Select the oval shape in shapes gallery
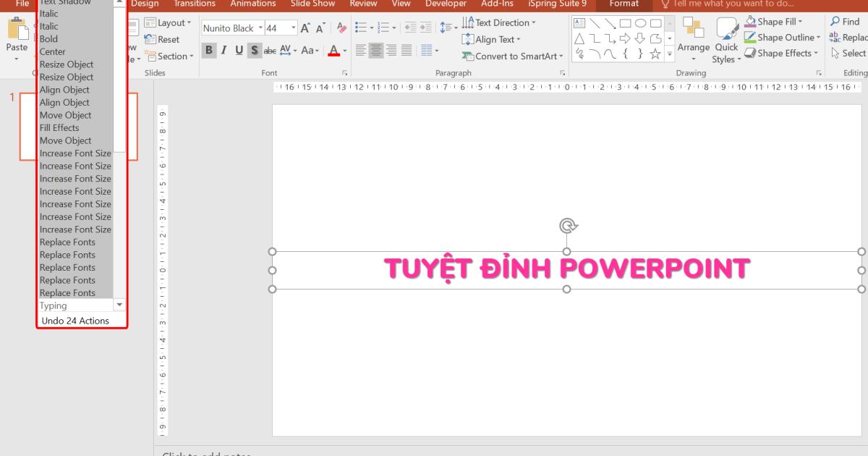This screenshot has height=456, width=868. (x=640, y=23)
